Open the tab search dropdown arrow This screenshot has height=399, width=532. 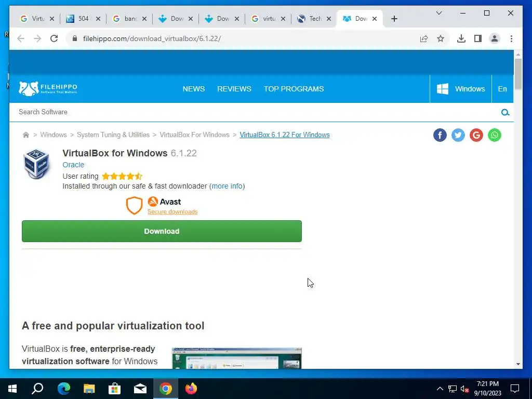tap(438, 13)
